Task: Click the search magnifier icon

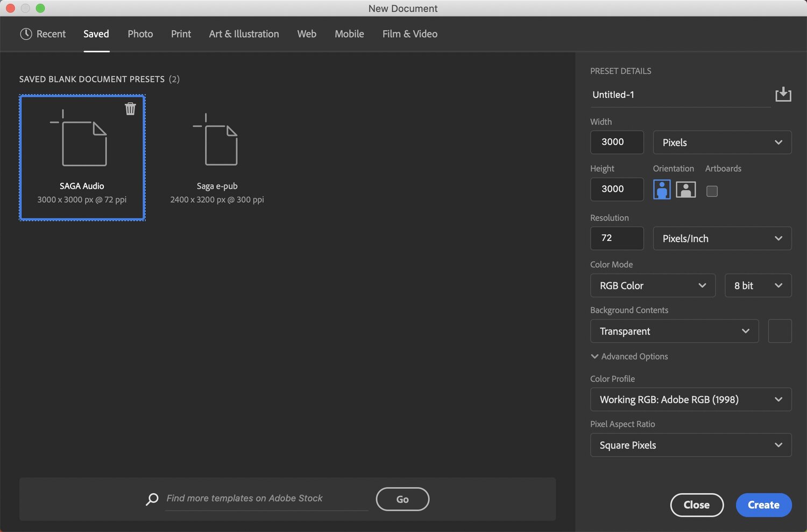Action: coord(152,499)
